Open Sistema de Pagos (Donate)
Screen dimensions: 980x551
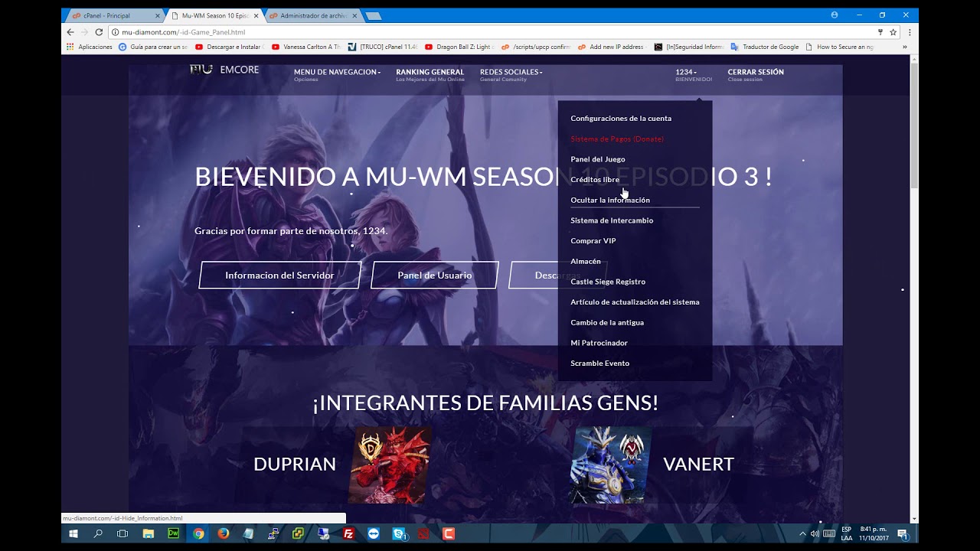(x=617, y=139)
